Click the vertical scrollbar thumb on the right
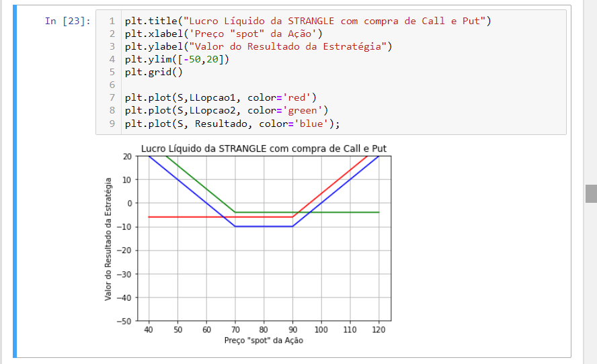 click(x=591, y=193)
